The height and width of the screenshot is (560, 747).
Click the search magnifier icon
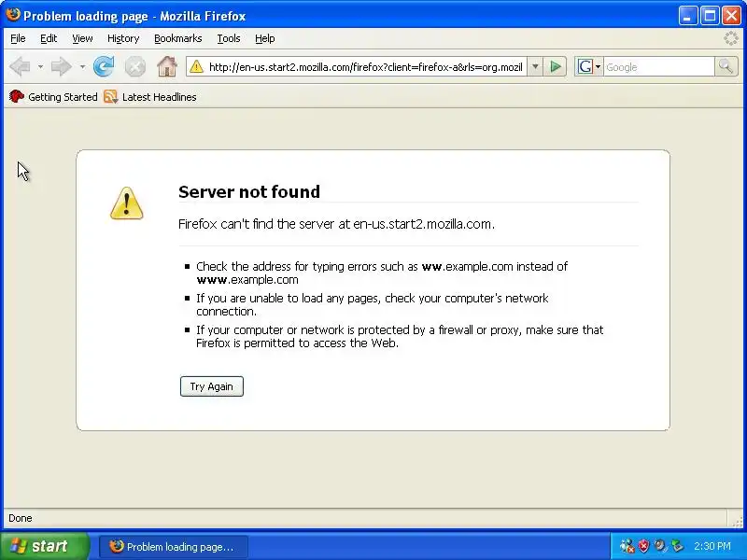click(726, 66)
